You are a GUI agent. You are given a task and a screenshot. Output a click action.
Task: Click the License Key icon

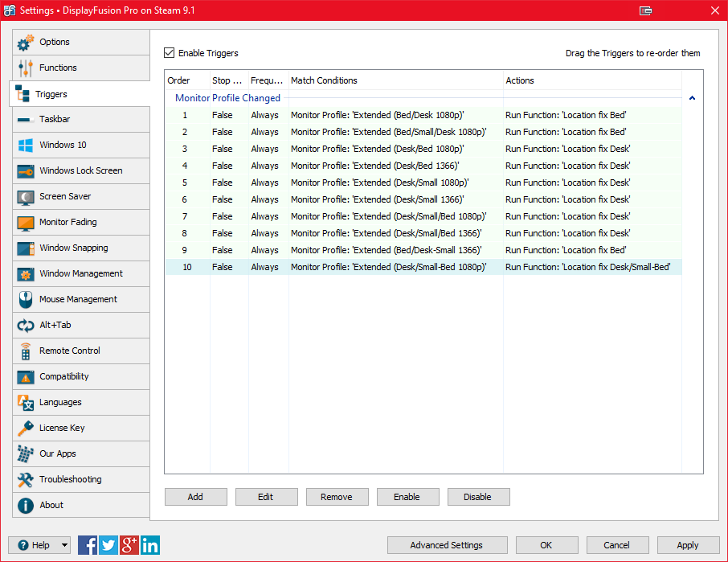[x=26, y=429]
